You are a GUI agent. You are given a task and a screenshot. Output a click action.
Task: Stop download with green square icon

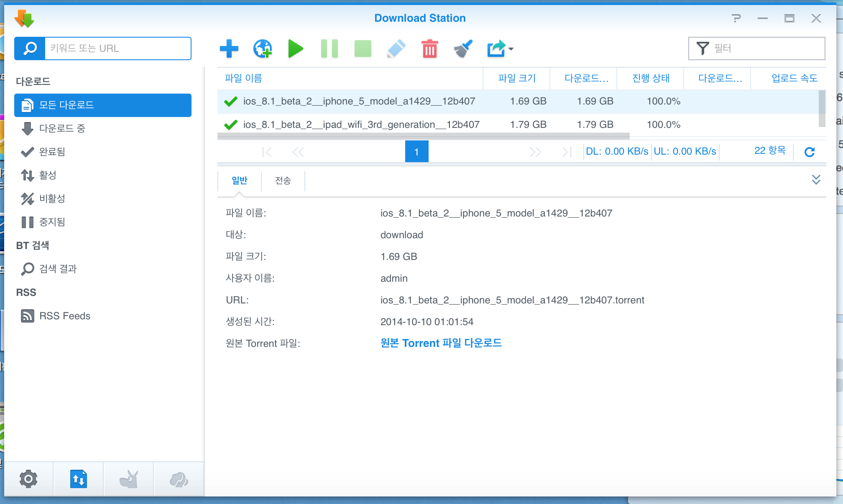[x=363, y=48]
